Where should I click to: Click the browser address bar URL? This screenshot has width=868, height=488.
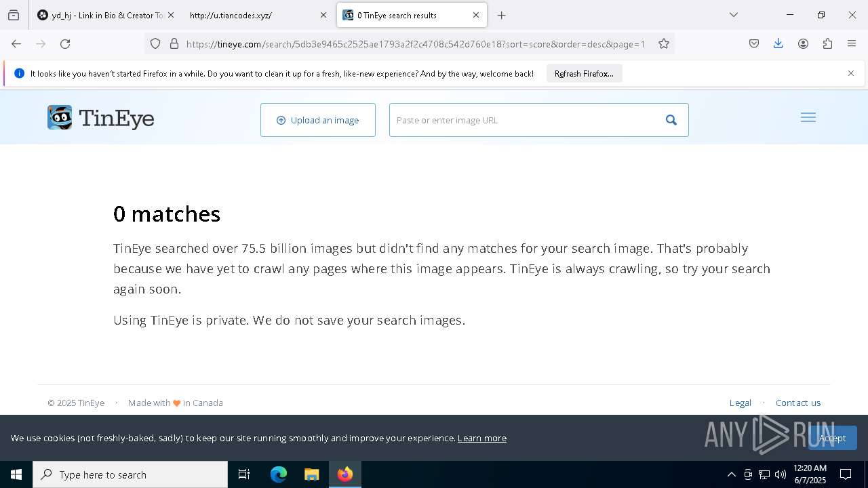pos(416,44)
